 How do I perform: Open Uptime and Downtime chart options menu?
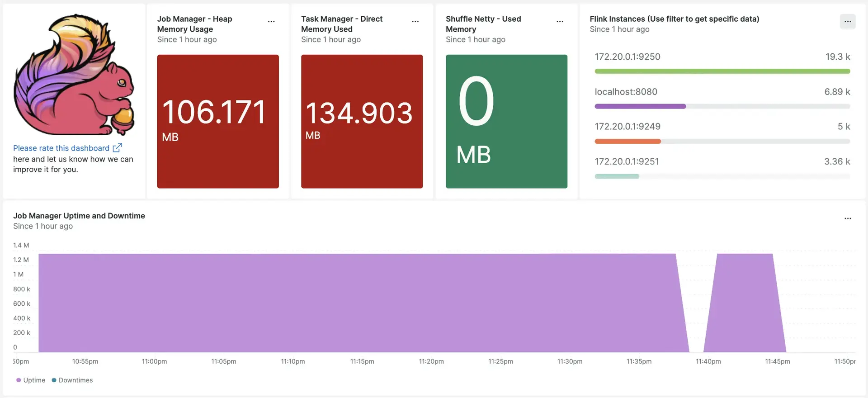coord(847,218)
